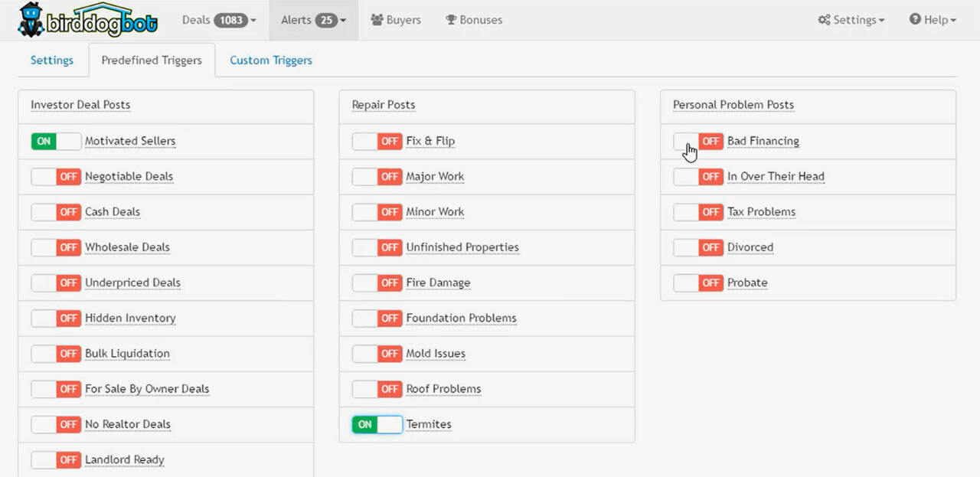980x477 pixels.
Task: Switch to the Settings tab
Action: coord(52,60)
